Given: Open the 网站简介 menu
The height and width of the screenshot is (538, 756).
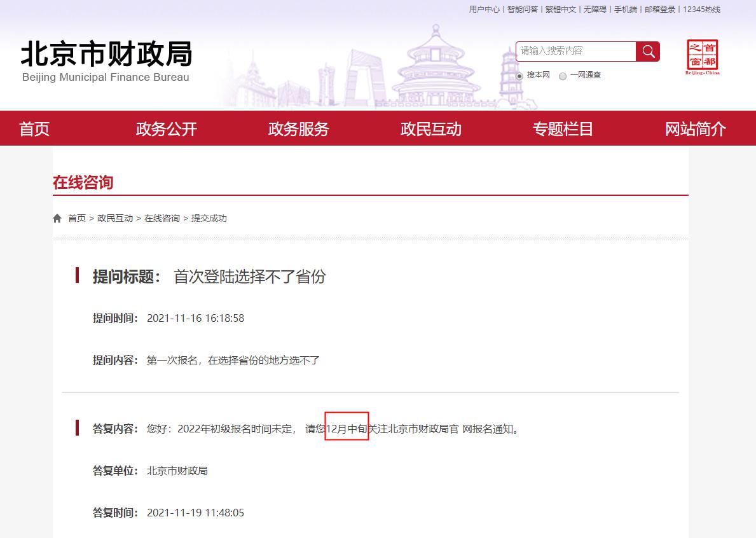Looking at the screenshot, I should 694,128.
